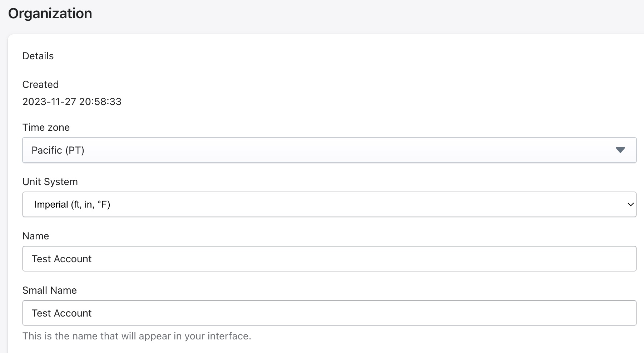
Task: Click the 'Name' field label
Action: [36, 236]
